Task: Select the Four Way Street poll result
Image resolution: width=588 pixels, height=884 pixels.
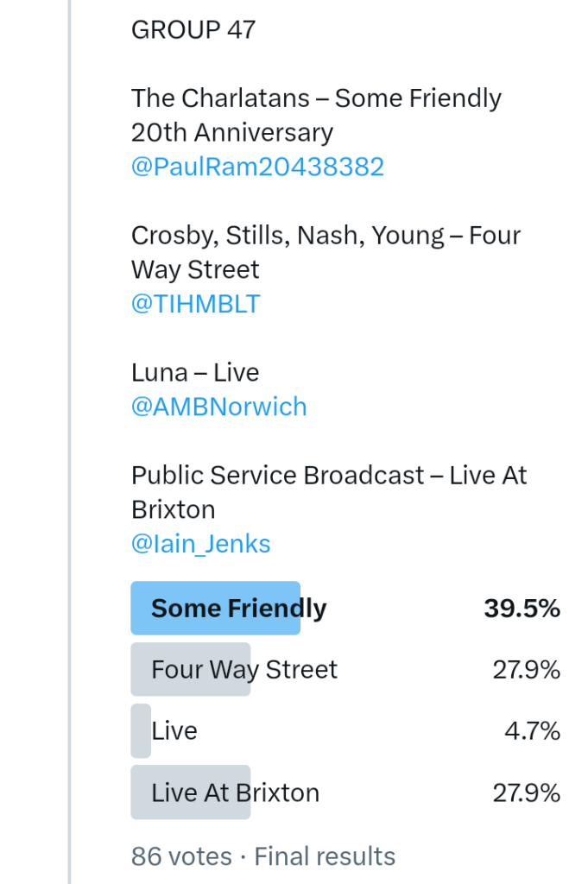Action: [243, 670]
